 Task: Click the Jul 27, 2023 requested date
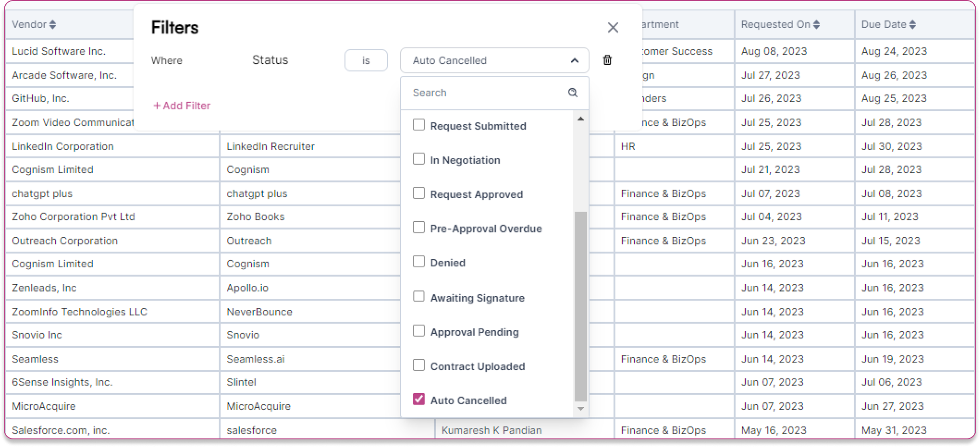coord(771,75)
